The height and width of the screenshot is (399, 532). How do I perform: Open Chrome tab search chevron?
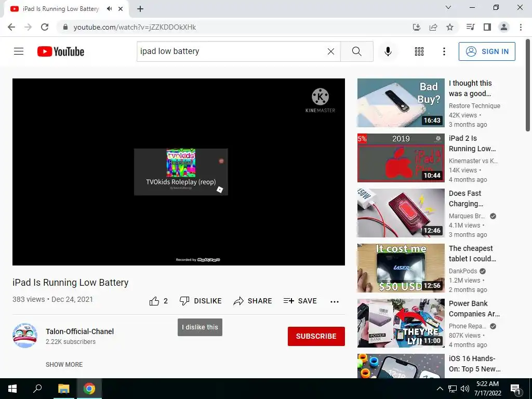pyautogui.click(x=448, y=7)
